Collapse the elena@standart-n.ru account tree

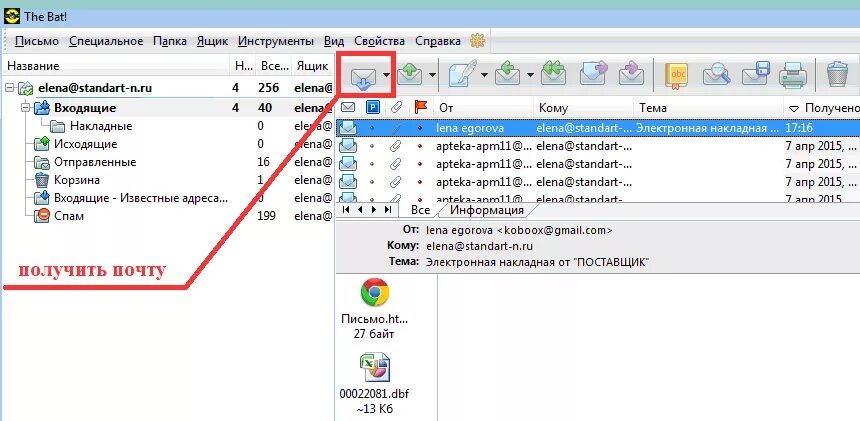10,88
